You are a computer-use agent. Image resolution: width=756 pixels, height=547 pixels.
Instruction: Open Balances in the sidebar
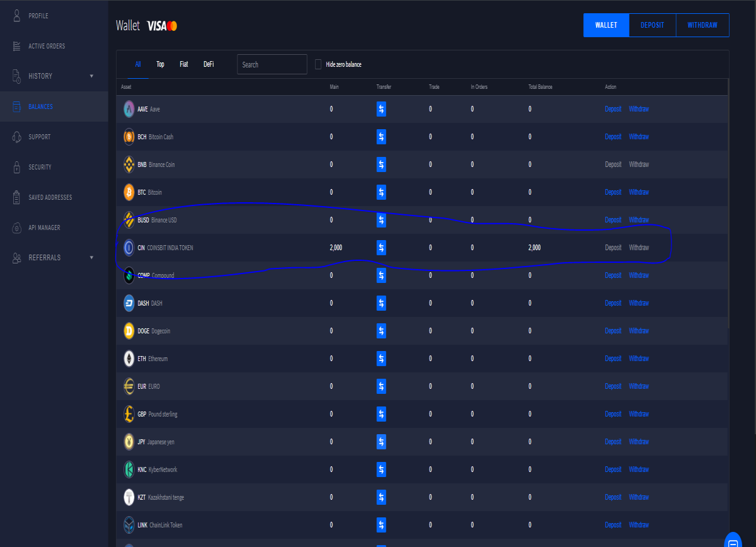click(x=54, y=107)
